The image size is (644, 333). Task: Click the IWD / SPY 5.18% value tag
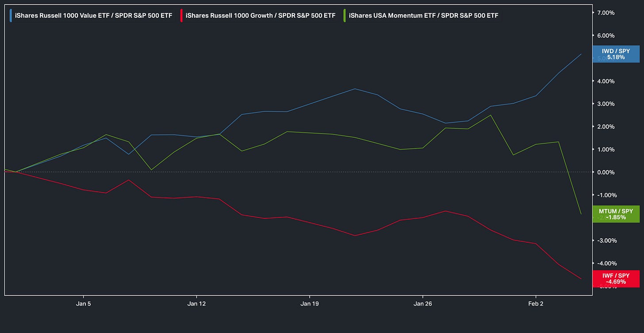click(616, 54)
